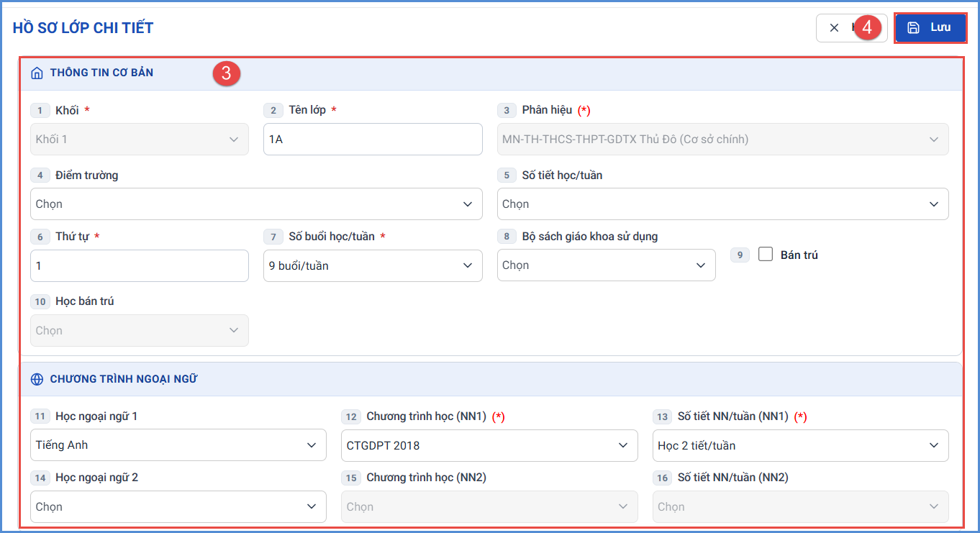Screen dimensions: 980x533
Task: Open Học ngoại ngữ 1 dropdown showing Tiếng Anh
Action: click(178, 445)
